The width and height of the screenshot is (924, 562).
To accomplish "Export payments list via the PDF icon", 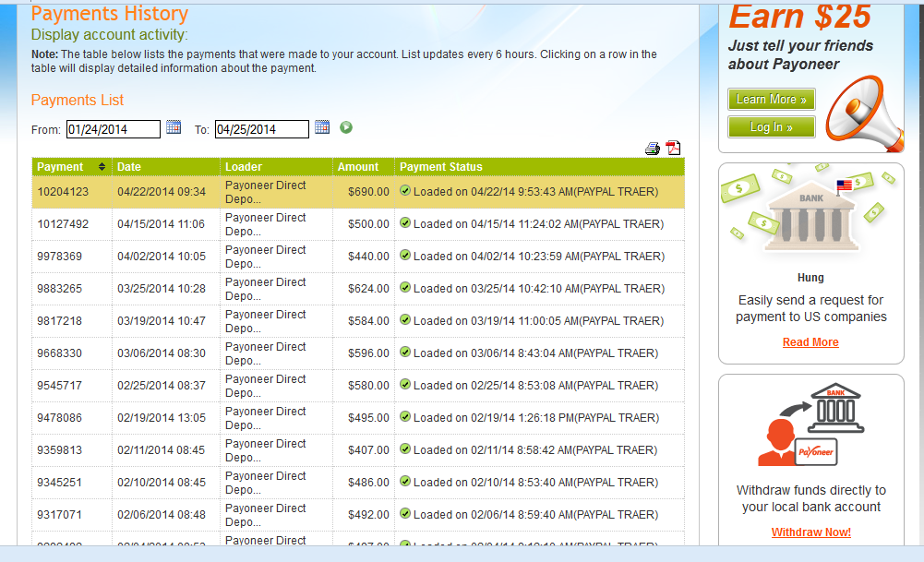I will [673, 148].
